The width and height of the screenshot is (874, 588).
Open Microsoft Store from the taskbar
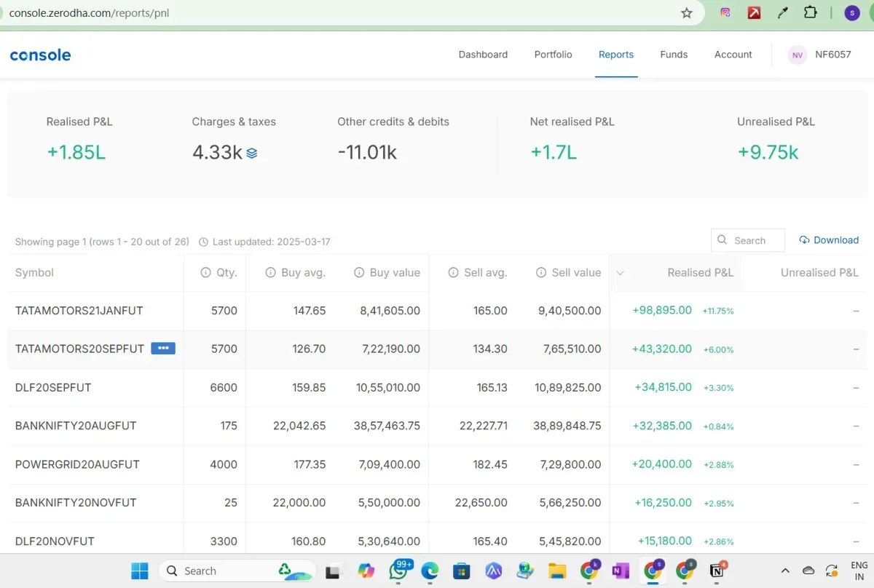[461, 571]
